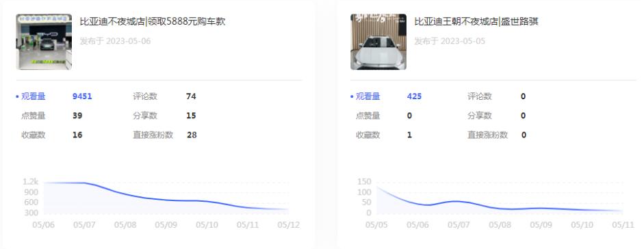Viewport: 644px width, 249px height.
Task: Click 05/09 label in the left chart
Action: (166, 225)
